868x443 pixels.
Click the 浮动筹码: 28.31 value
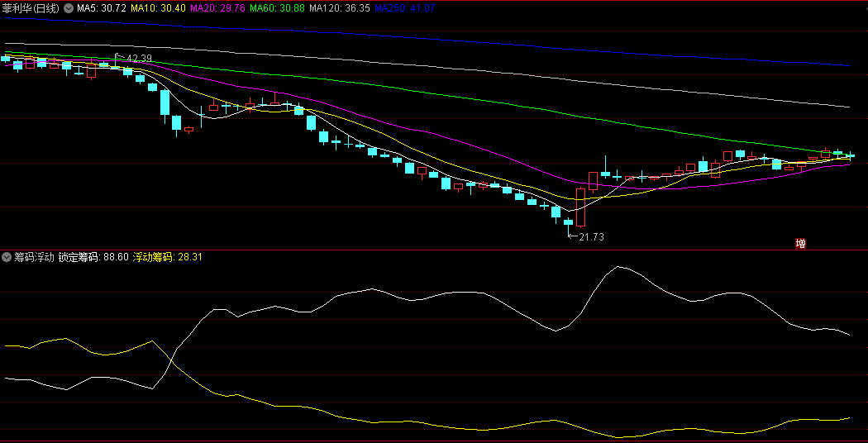pyautogui.click(x=168, y=257)
